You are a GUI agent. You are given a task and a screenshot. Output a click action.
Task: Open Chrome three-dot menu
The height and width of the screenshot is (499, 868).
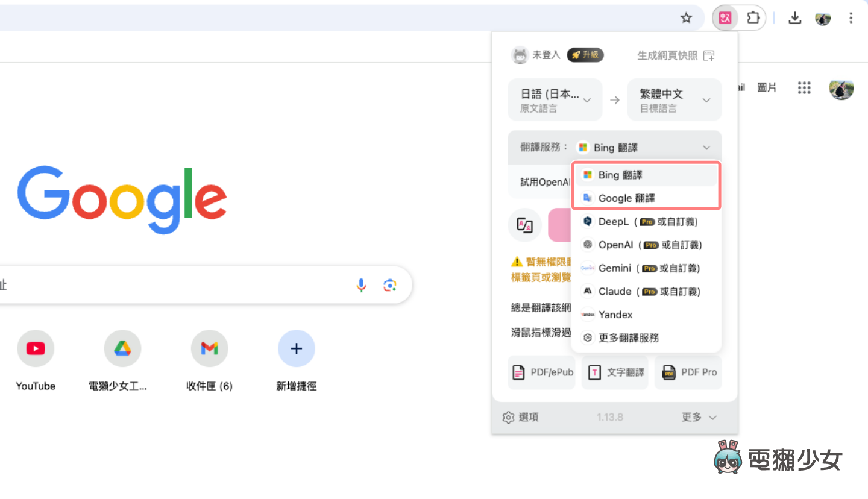click(x=851, y=18)
